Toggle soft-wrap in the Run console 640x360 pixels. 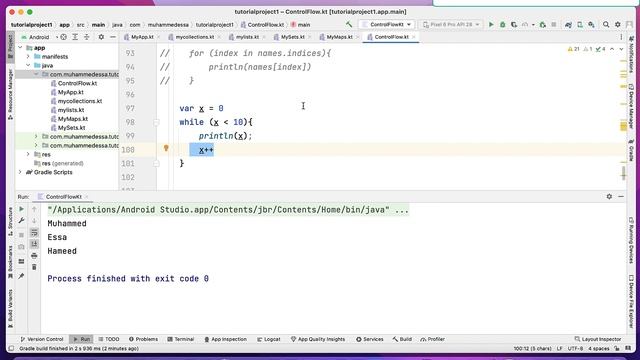[34, 232]
